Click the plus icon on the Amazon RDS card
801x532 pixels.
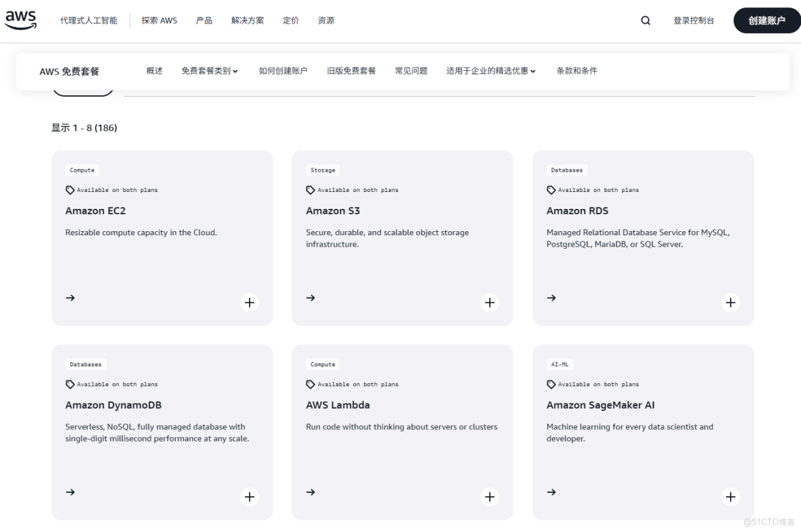pos(731,302)
